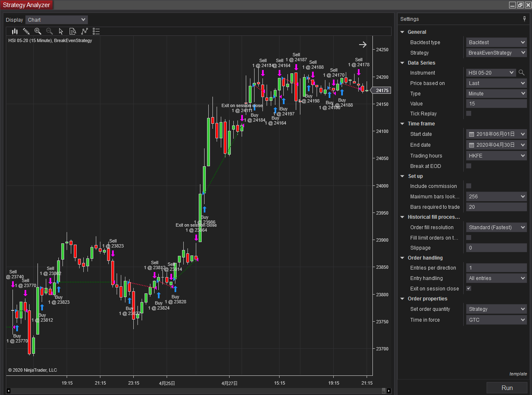
Task: Click chart title HSI 05-20 BreakEvenStrategy
Action: [x=50, y=40]
